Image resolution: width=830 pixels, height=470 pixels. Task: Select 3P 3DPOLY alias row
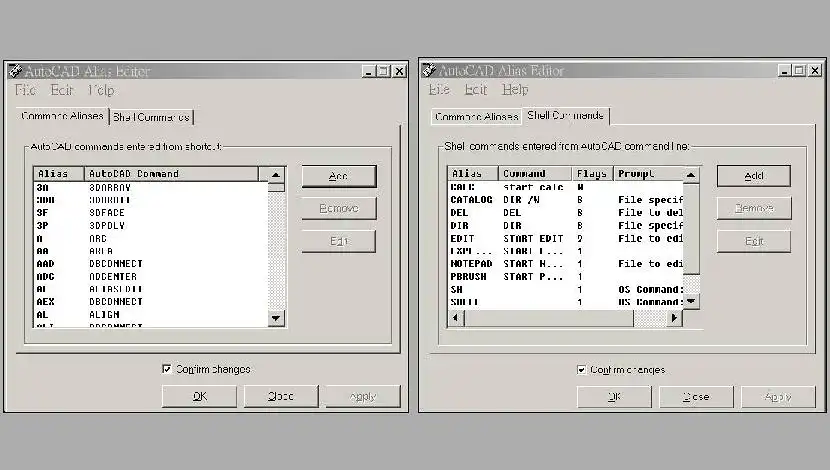click(151, 225)
